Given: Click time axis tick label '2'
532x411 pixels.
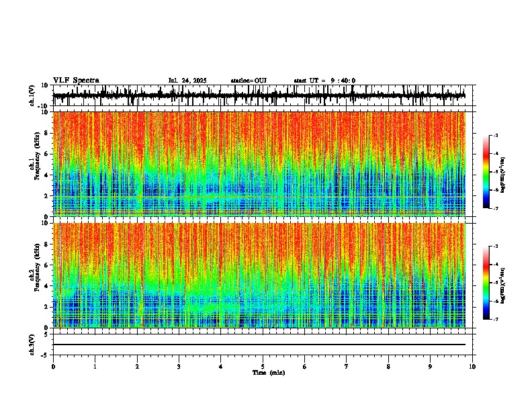Looking at the screenshot, I should [x=137, y=367].
